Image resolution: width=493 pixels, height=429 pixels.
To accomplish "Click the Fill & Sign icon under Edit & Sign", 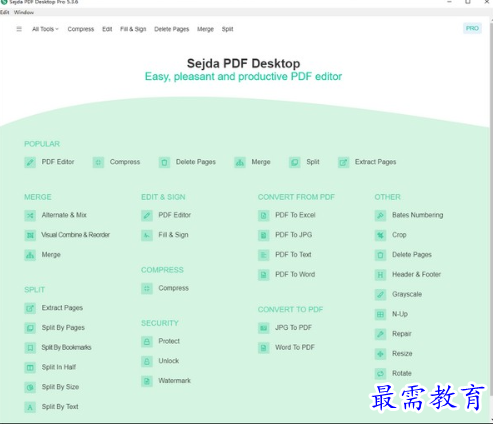I will (147, 235).
